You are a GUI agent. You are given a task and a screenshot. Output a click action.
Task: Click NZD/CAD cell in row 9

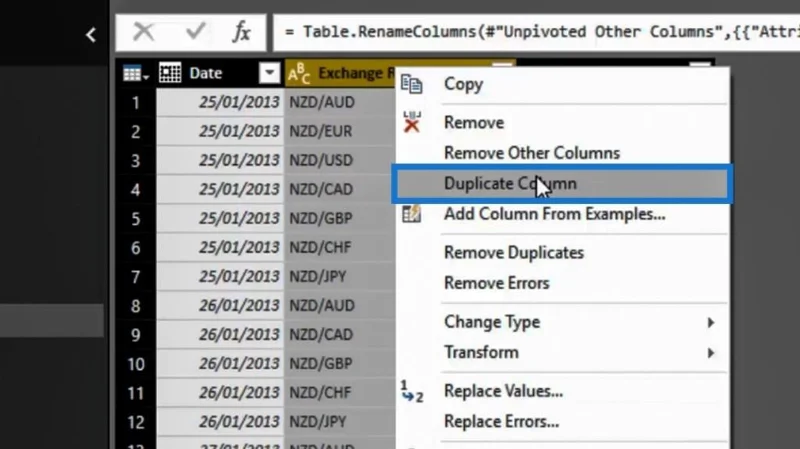(x=340, y=335)
